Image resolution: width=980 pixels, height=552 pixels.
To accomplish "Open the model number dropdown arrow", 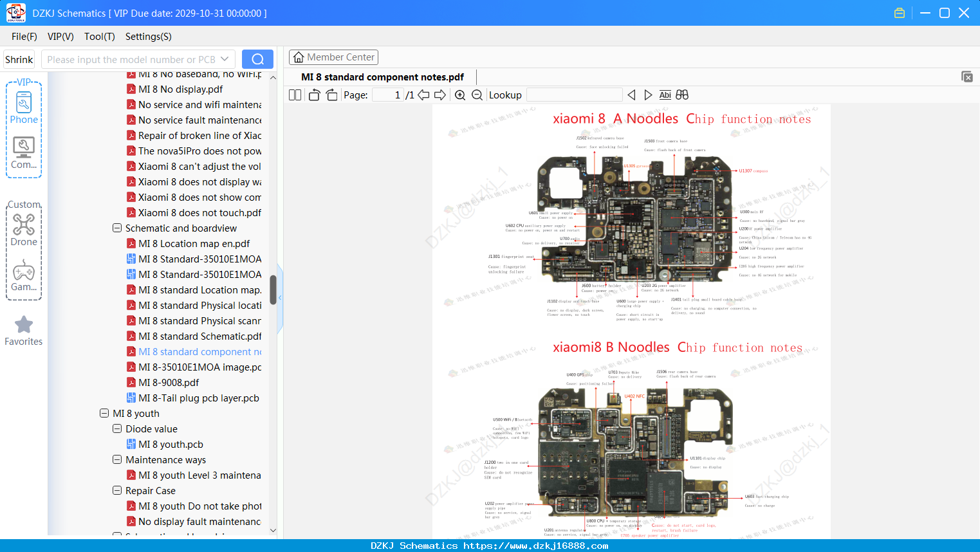I will (225, 59).
